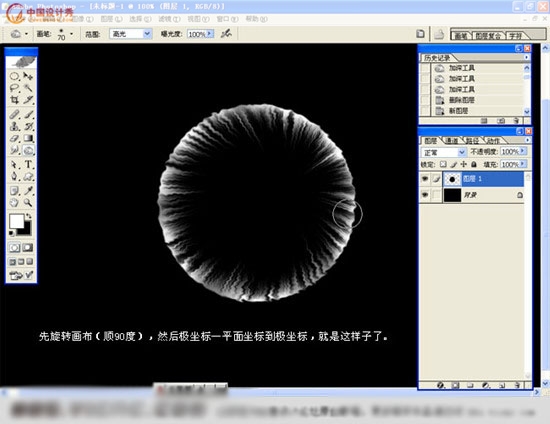Image resolution: width=550 pixels, height=424 pixels.
Task: Select the Eyedropper tool
Action: [28, 191]
